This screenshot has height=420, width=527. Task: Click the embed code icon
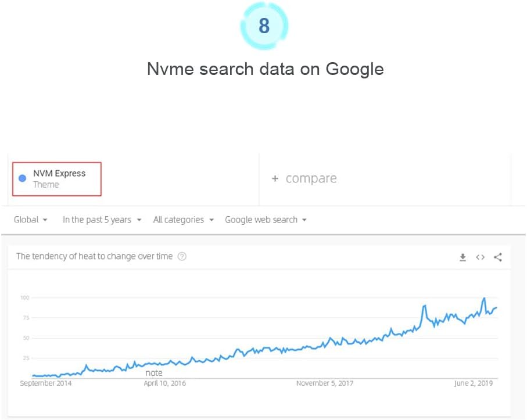click(480, 257)
